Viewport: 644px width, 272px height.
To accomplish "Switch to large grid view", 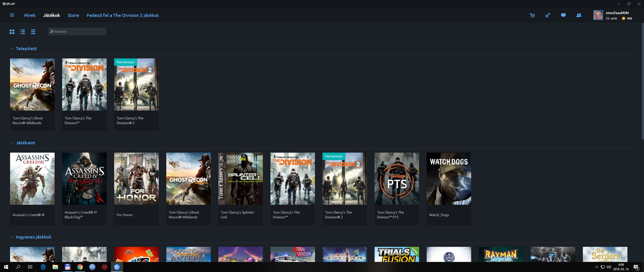I will 12,32.
